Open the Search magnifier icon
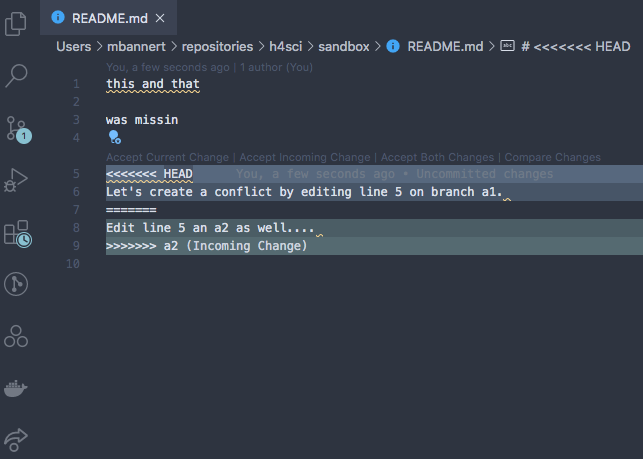The image size is (643, 459). 16,75
